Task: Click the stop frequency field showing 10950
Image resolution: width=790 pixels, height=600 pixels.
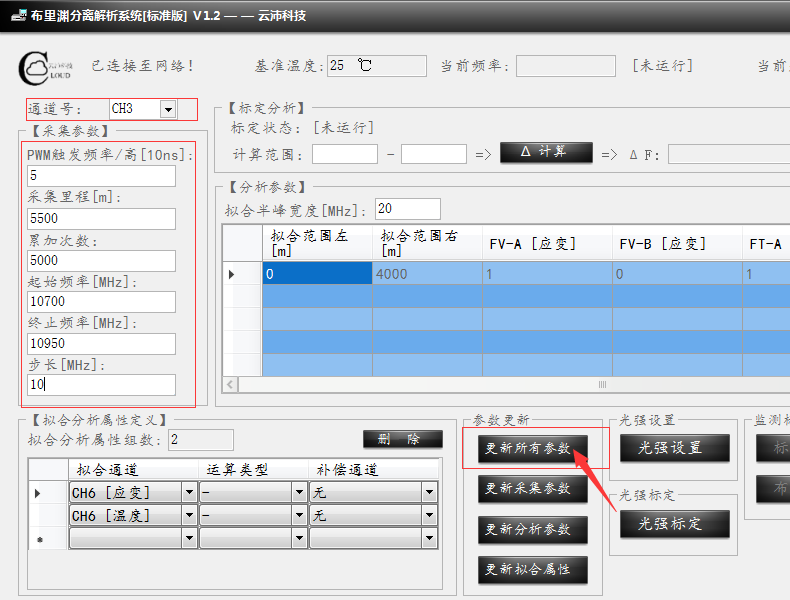Action: (101, 344)
